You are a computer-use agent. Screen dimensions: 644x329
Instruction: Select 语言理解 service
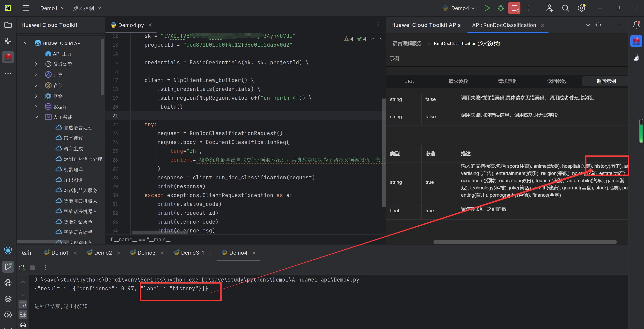pyautogui.click(x=69, y=138)
